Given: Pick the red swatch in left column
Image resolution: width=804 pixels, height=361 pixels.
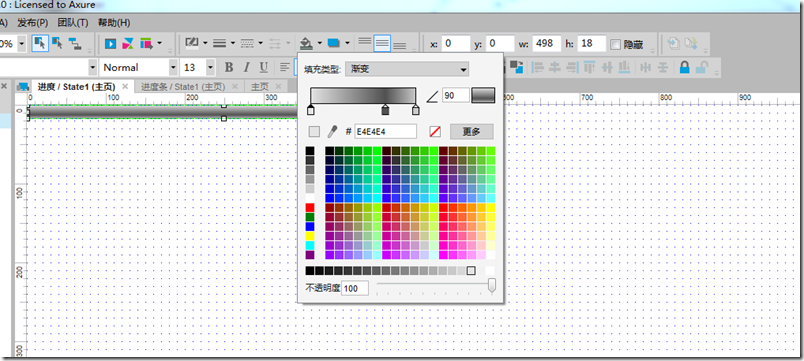Looking at the screenshot, I should pos(310,208).
